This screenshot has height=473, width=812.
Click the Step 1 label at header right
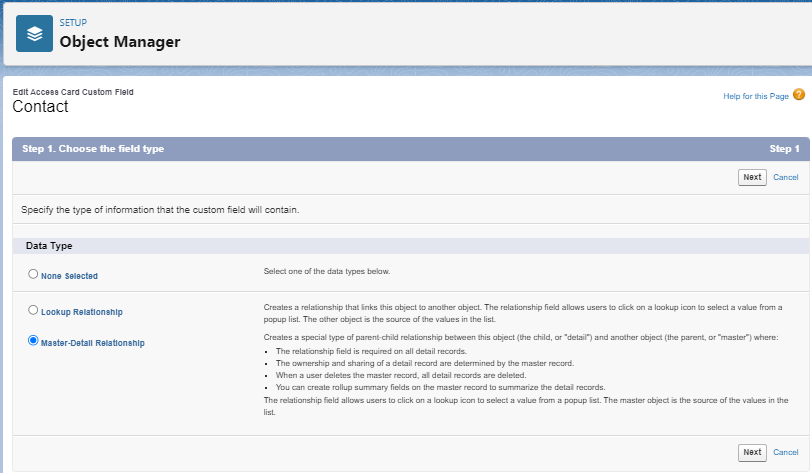pos(785,149)
